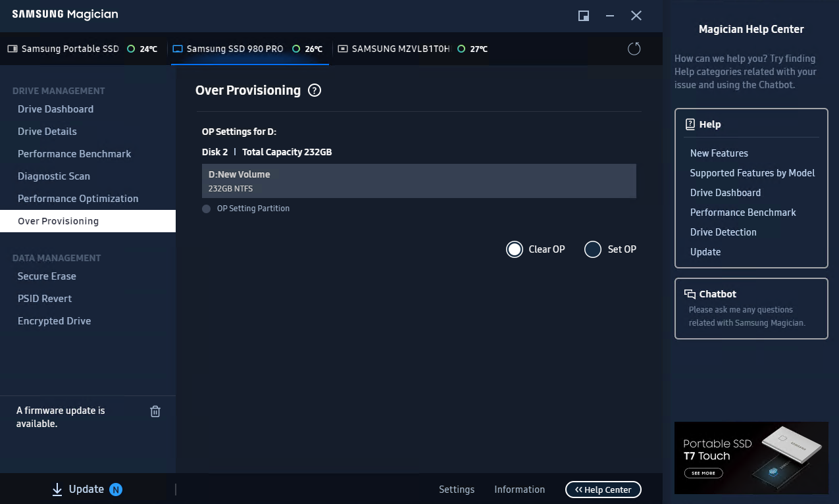This screenshot has width=839, height=504.
Task: Click the Samsung Portable SSD drive icon
Action: pyautogui.click(x=13, y=49)
